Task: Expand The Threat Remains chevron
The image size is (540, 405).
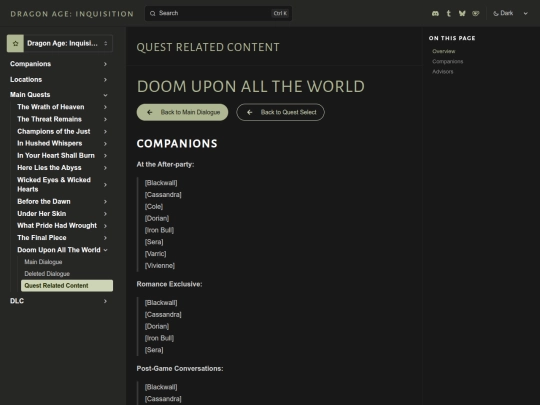Action: pyautogui.click(x=105, y=119)
